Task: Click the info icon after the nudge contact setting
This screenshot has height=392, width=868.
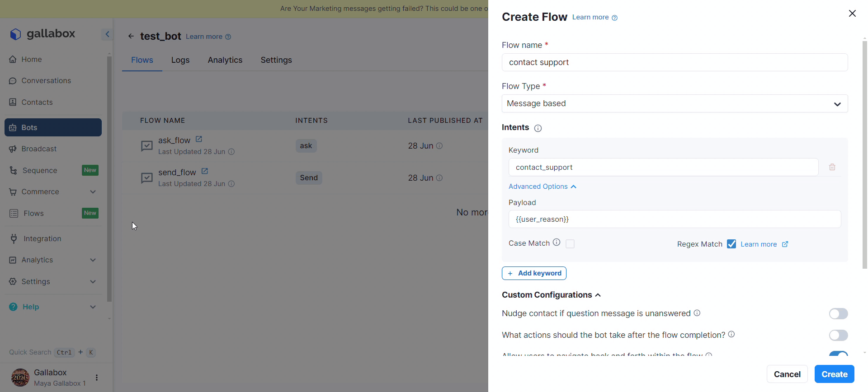Action: pos(697,313)
